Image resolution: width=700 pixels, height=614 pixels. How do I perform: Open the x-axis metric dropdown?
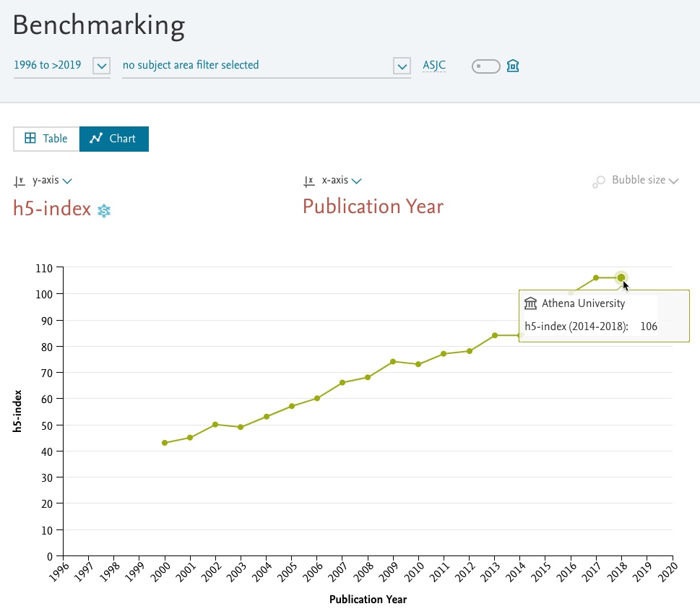click(x=356, y=181)
